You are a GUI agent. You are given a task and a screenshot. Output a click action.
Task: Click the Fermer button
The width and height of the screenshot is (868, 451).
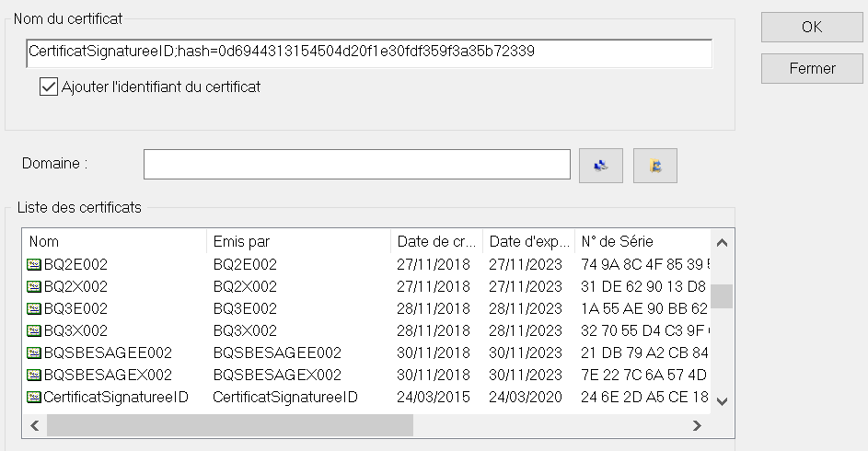[812, 68]
